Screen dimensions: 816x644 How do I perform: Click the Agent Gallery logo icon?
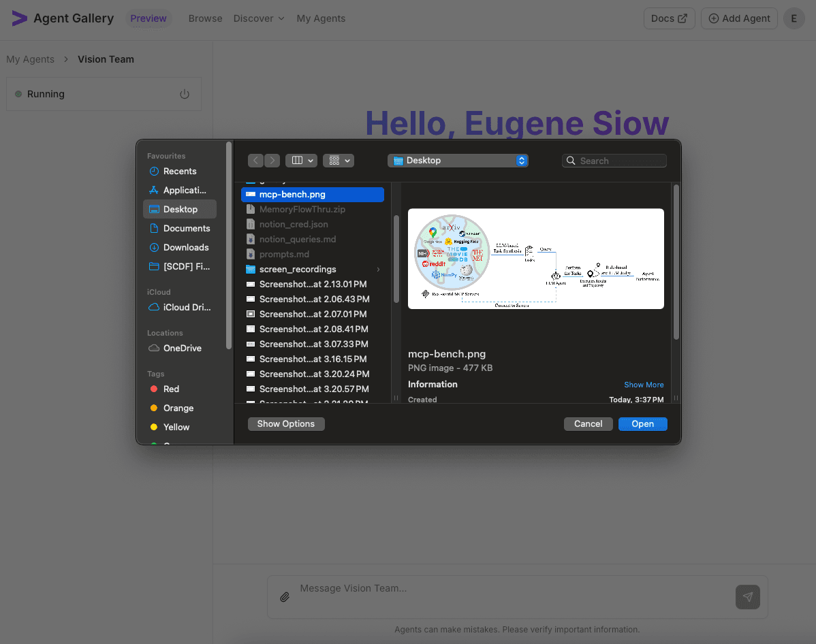click(20, 18)
